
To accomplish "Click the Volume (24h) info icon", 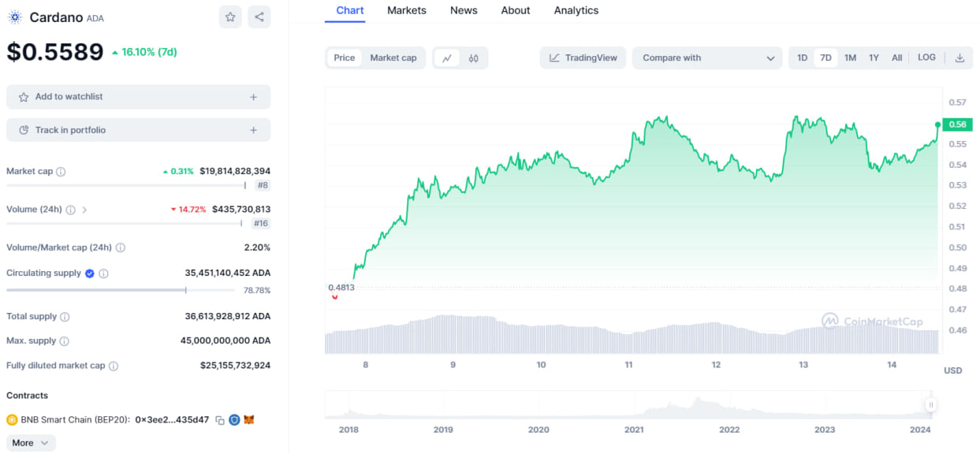I will point(71,210).
